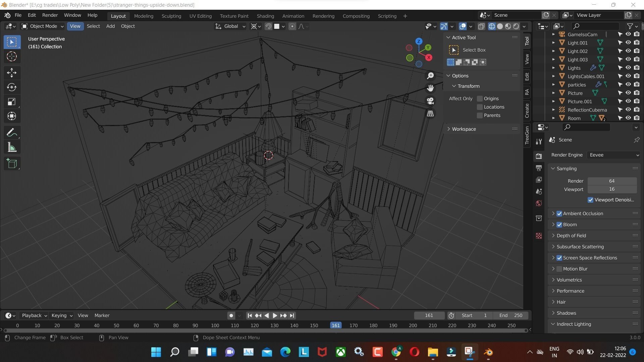Disable Bloom checkbox
The image size is (644, 362).
tap(559, 225)
